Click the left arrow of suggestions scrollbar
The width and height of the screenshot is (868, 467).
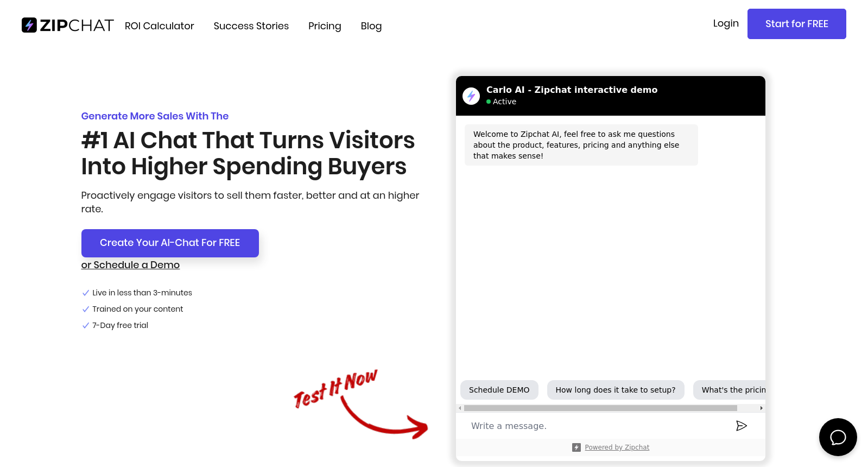[x=460, y=408]
